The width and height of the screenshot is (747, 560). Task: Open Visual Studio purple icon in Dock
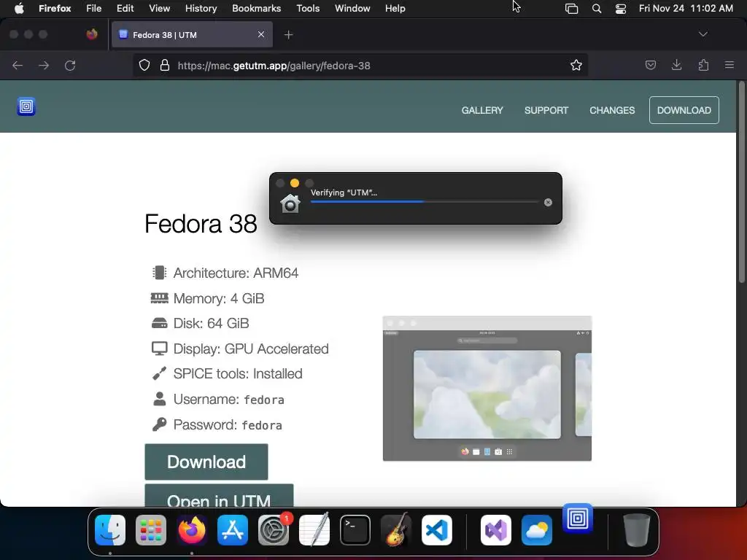496,530
